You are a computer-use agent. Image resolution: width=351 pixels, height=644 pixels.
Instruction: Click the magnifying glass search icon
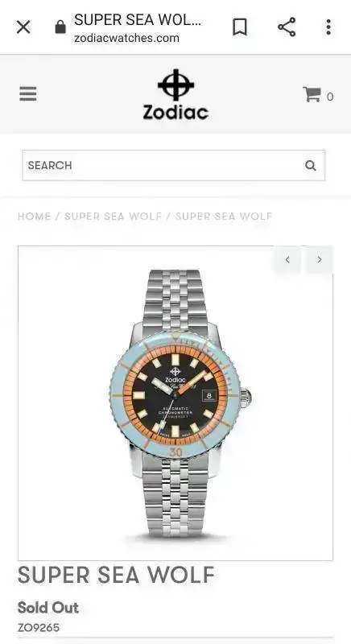point(311,166)
